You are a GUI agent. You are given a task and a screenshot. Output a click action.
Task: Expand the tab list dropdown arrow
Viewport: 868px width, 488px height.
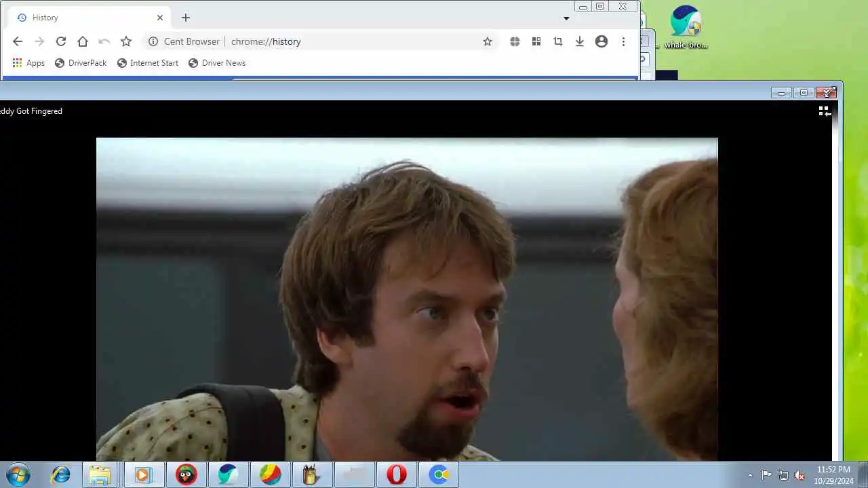click(x=566, y=18)
